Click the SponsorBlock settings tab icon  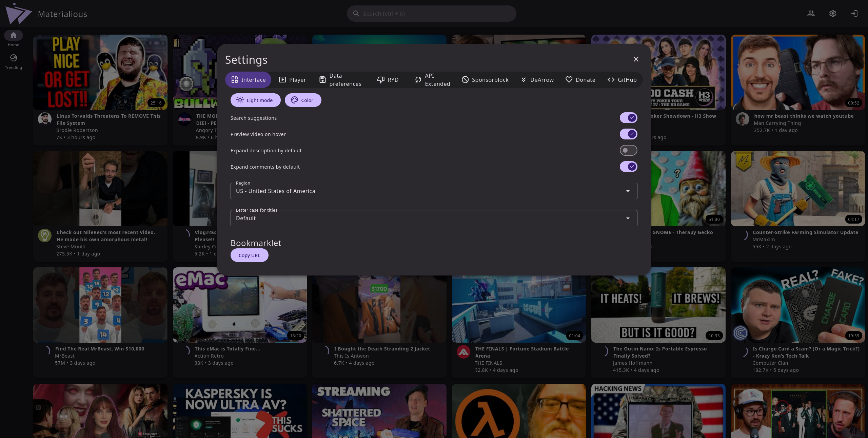(x=465, y=80)
